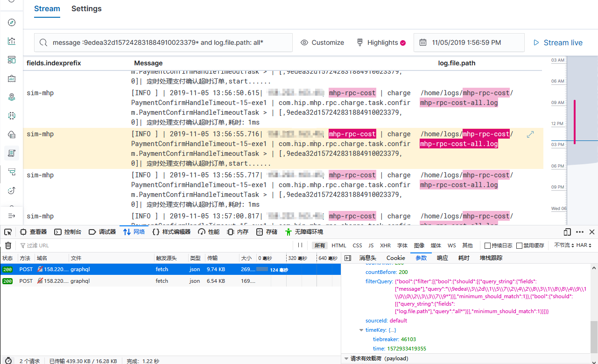Open Inspector (查看器) devtools tab
Screen dimensions: 598x364
[x=33, y=232]
